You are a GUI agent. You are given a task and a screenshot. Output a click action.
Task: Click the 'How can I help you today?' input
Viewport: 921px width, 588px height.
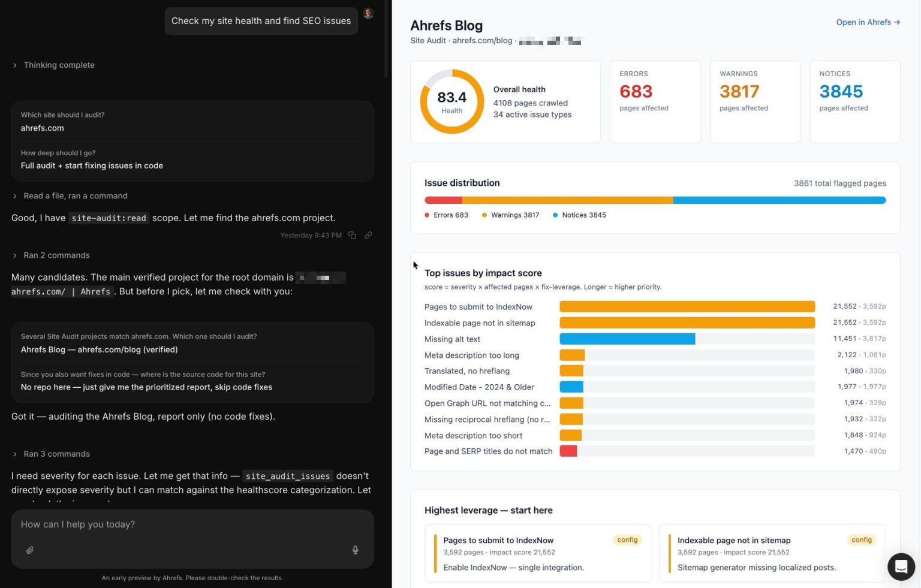[192, 524]
